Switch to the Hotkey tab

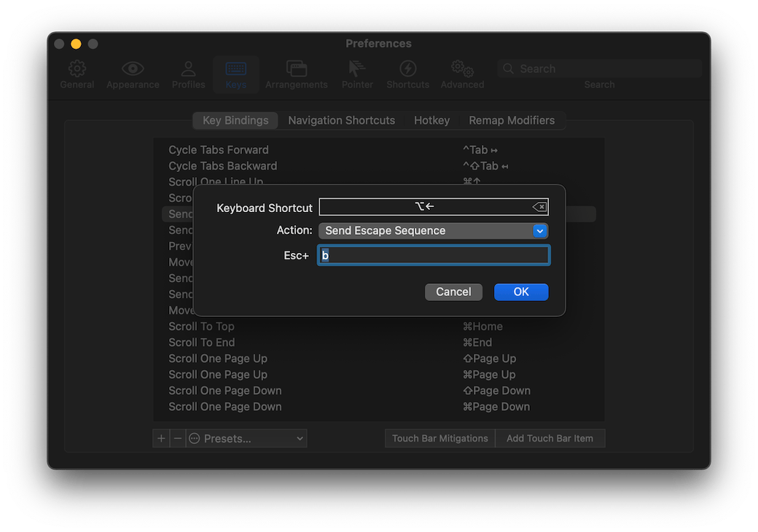[x=431, y=120]
